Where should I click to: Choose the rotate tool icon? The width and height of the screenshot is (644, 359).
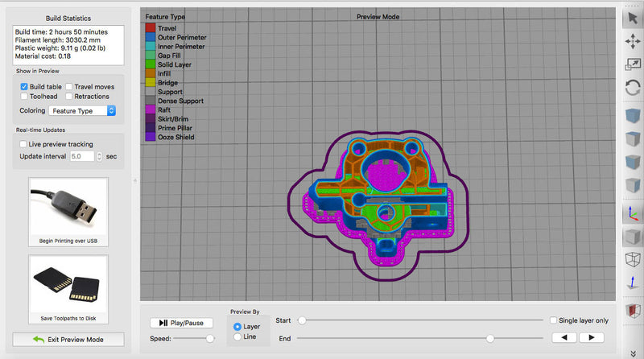point(632,87)
